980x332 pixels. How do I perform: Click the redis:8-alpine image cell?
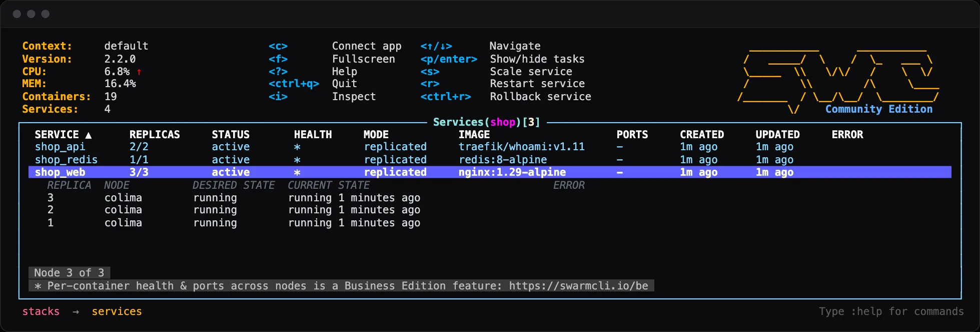coord(503,160)
